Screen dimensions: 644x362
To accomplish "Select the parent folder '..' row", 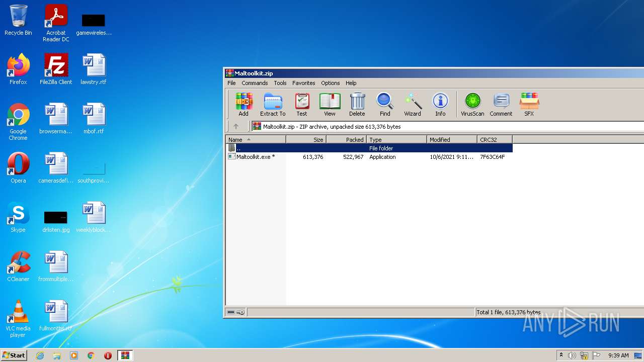I will pos(369,148).
